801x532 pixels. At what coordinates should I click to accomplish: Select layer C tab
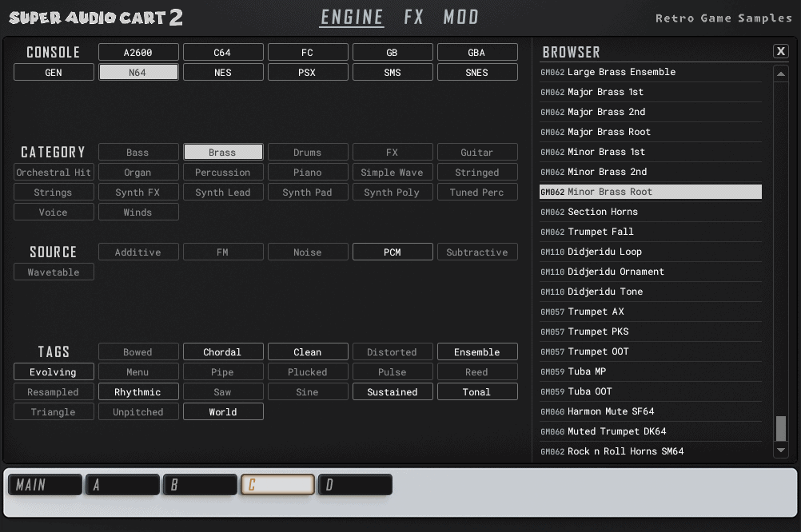pos(277,485)
